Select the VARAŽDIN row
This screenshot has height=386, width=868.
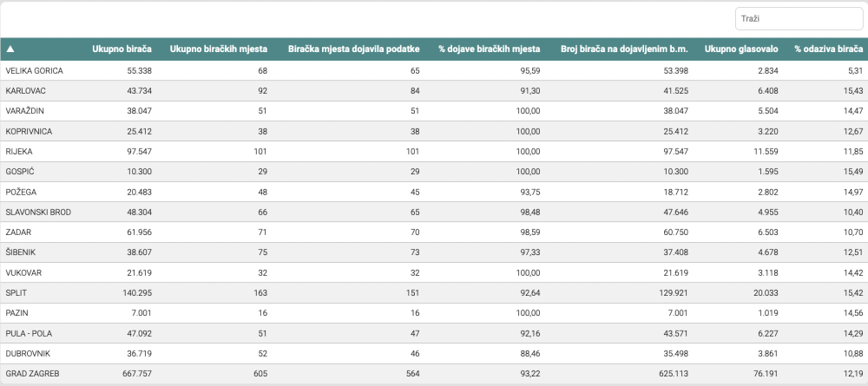click(x=434, y=111)
